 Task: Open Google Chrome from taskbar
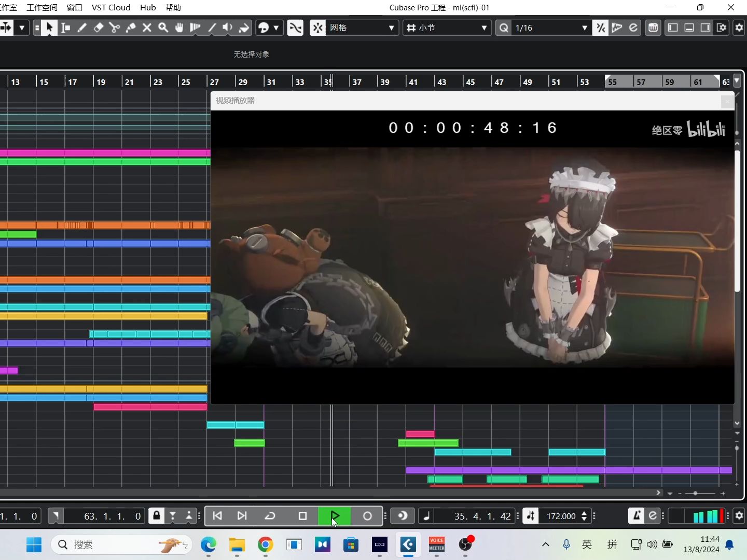pyautogui.click(x=266, y=544)
